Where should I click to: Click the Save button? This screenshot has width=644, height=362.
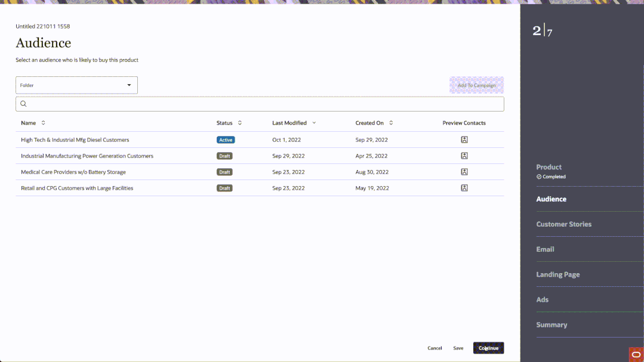click(458, 348)
